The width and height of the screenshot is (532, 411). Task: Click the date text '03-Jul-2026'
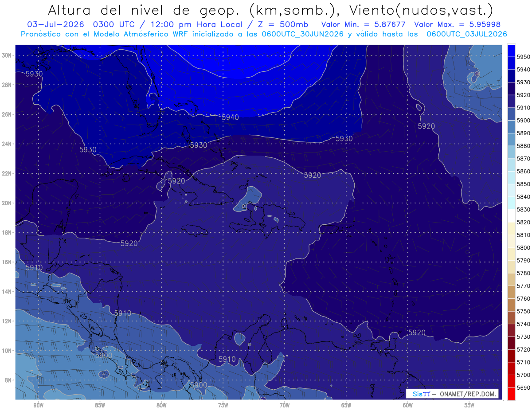pos(55,24)
